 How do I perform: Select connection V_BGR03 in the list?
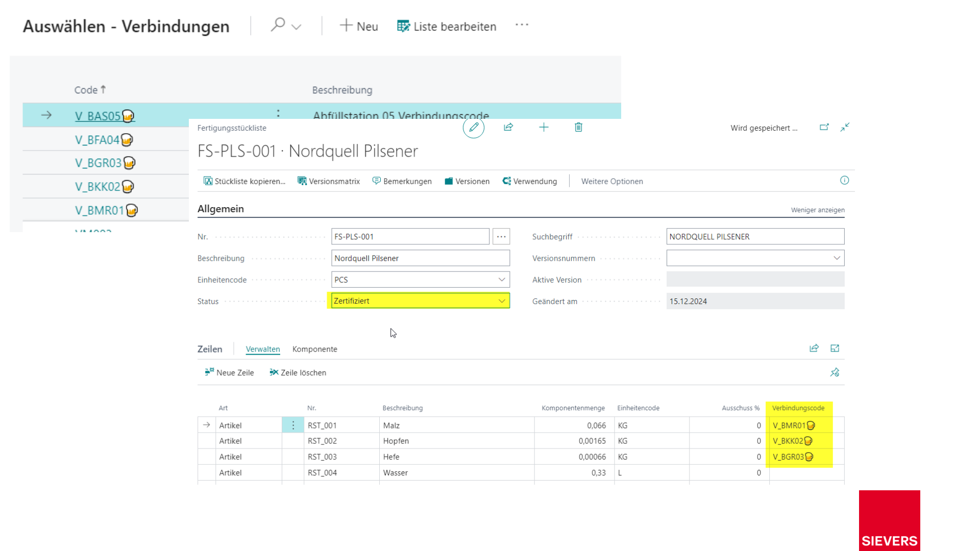click(x=105, y=163)
